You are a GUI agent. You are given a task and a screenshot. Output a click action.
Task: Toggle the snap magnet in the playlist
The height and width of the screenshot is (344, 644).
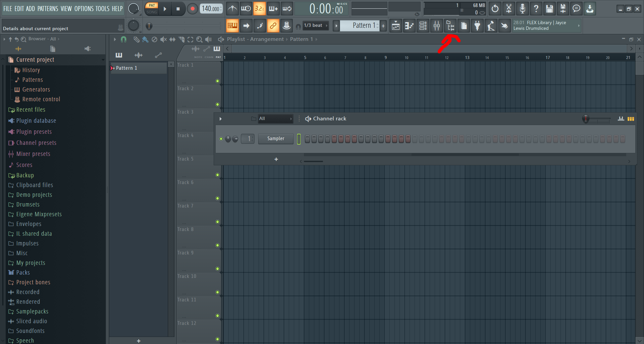[x=123, y=40]
